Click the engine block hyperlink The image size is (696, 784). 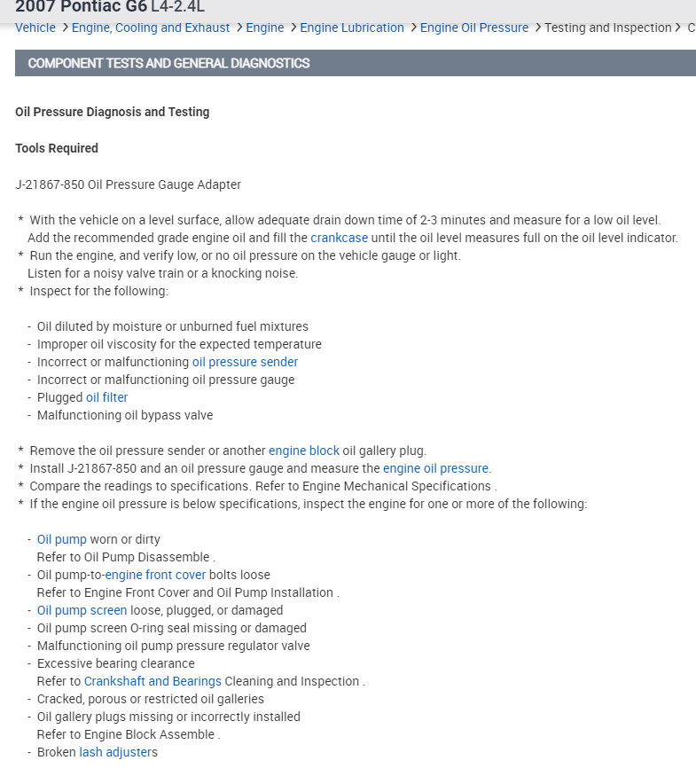[304, 451]
